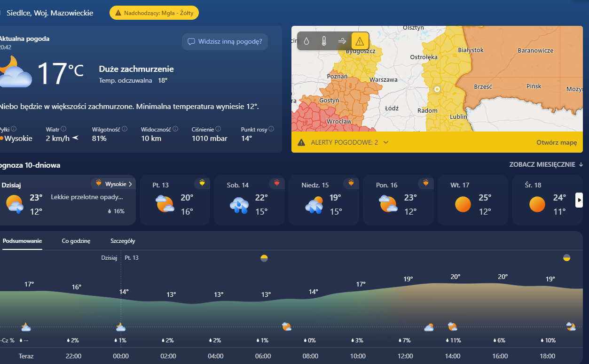Click the Widzisz inną pogodę? button

click(225, 41)
